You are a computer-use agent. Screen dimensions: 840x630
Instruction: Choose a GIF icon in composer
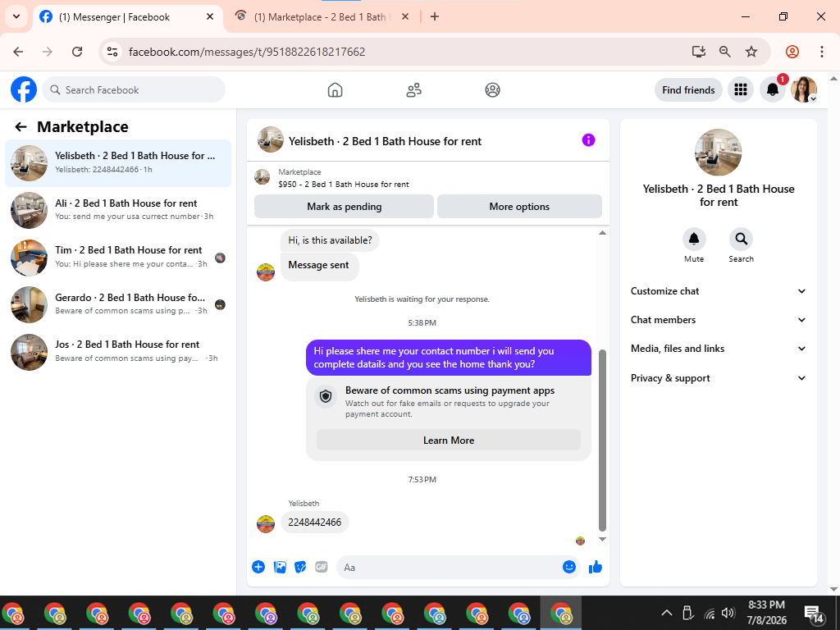click(x=322, y=567)
